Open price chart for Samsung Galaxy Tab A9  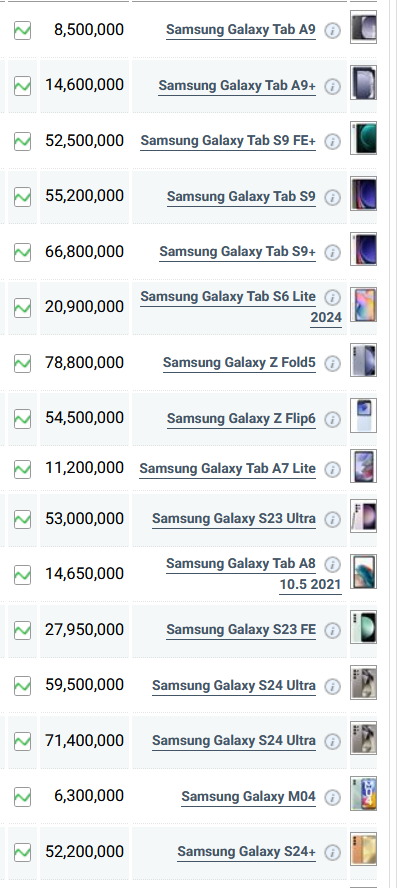coord(22,30)
